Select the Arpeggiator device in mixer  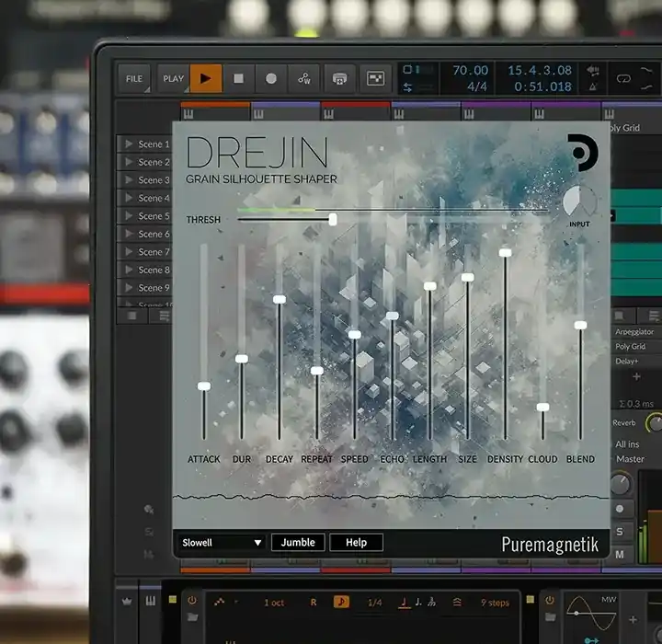point(634,332)
